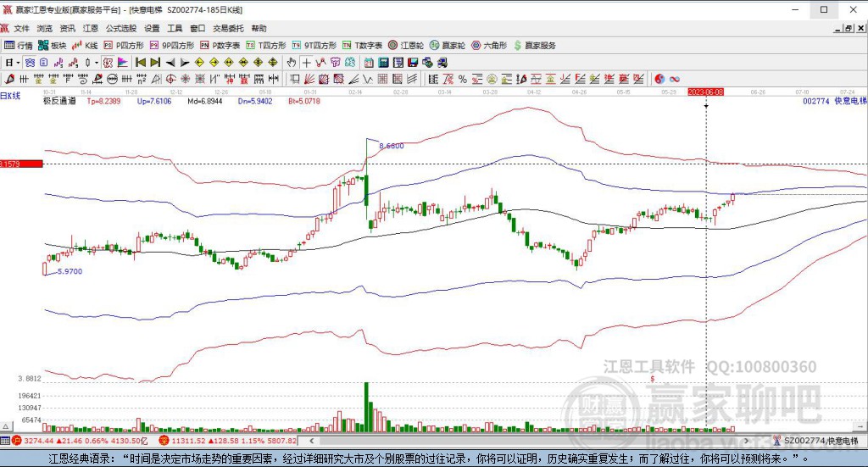This screenshot has height=467, width=868.
Task: Open the 浏览 menu
Action: 45,28
